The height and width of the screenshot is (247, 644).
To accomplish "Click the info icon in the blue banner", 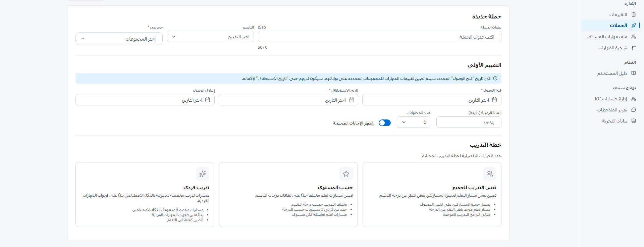I will tap(495, 78).
